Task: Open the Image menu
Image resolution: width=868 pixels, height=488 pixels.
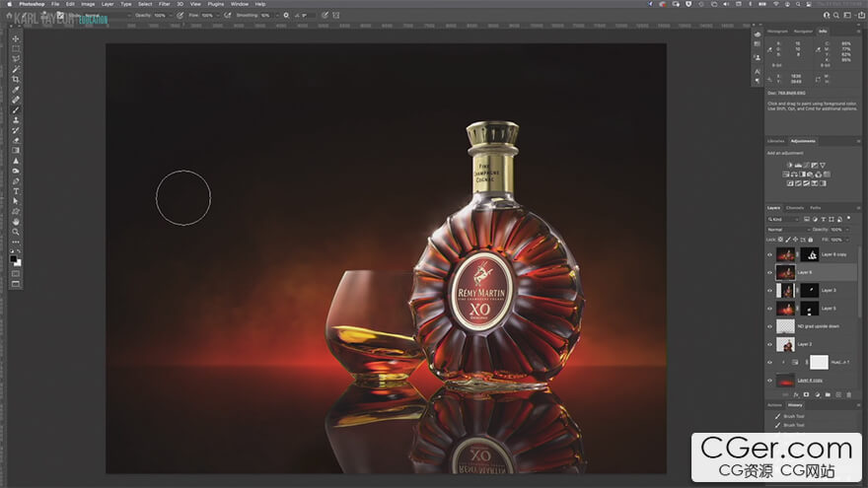Action: point(88,4)
